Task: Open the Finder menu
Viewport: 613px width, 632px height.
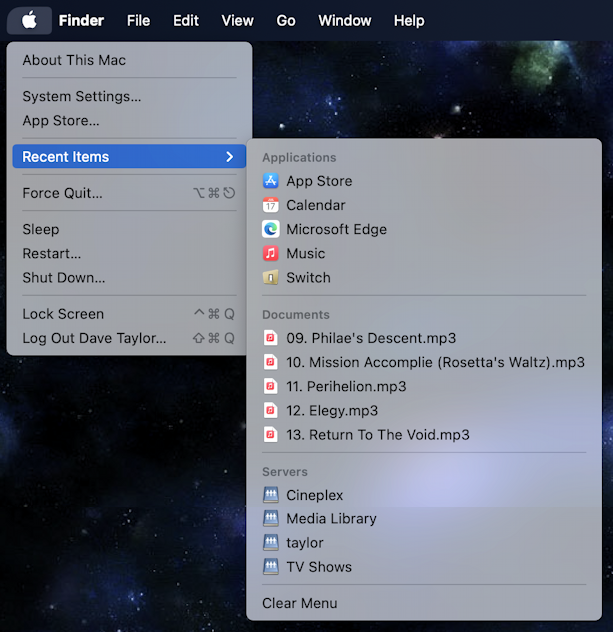Action: (81, 20)
